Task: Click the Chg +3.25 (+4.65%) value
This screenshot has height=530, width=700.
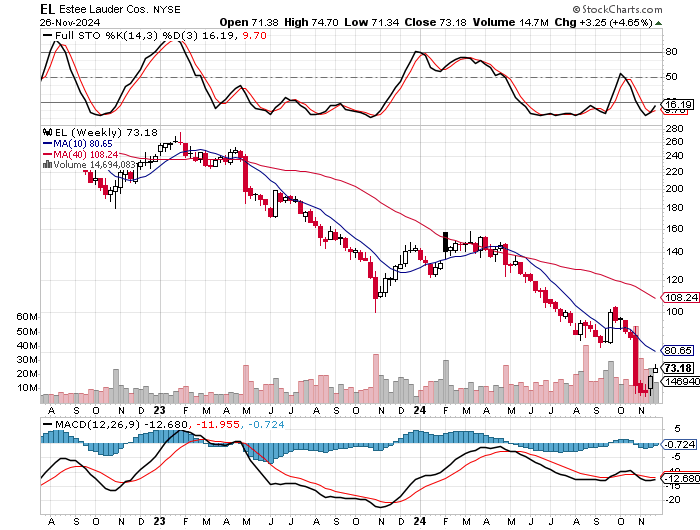Action: pyautogui.click(x=604, y=22)
